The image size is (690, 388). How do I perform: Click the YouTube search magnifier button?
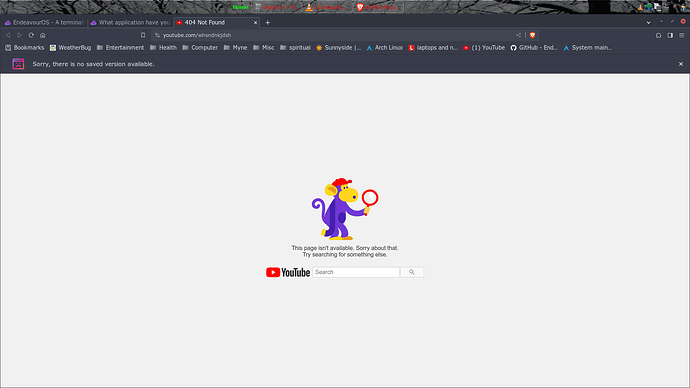412,272
